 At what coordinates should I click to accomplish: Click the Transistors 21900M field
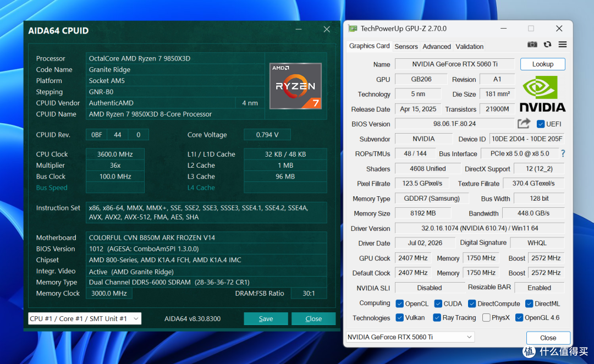tap(497, 109)
